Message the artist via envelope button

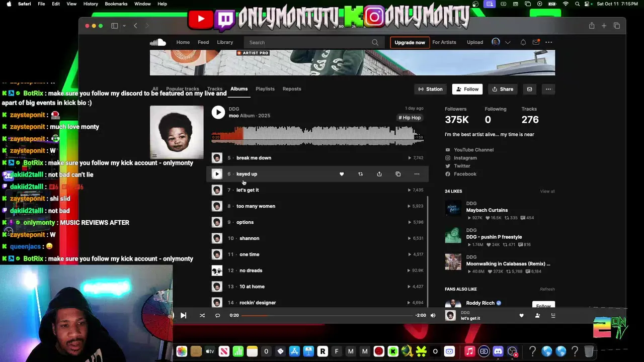coord(529,89)
